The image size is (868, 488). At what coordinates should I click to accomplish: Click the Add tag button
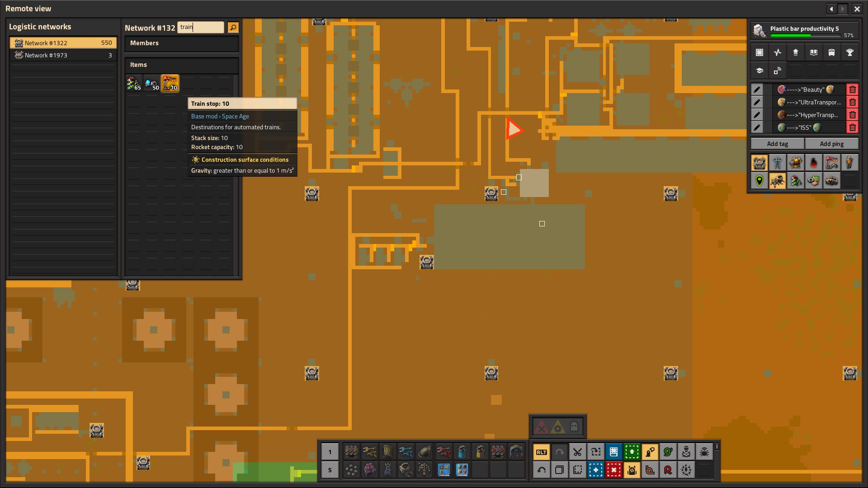click(x=777, y=144)
